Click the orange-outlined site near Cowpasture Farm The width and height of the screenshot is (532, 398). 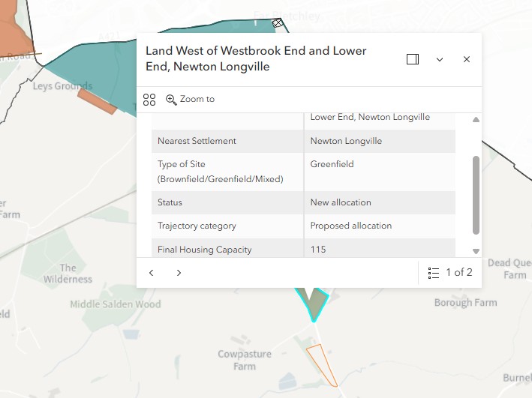322,366
